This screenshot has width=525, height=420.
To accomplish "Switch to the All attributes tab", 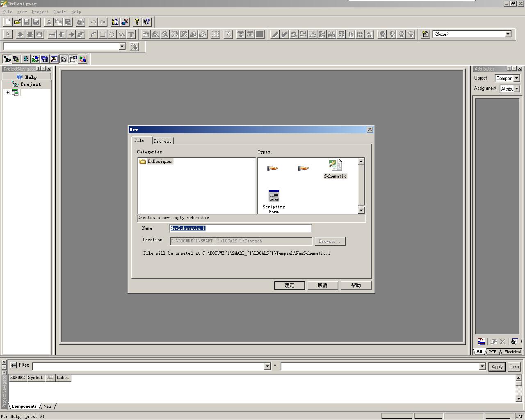I will click(479, 352).
